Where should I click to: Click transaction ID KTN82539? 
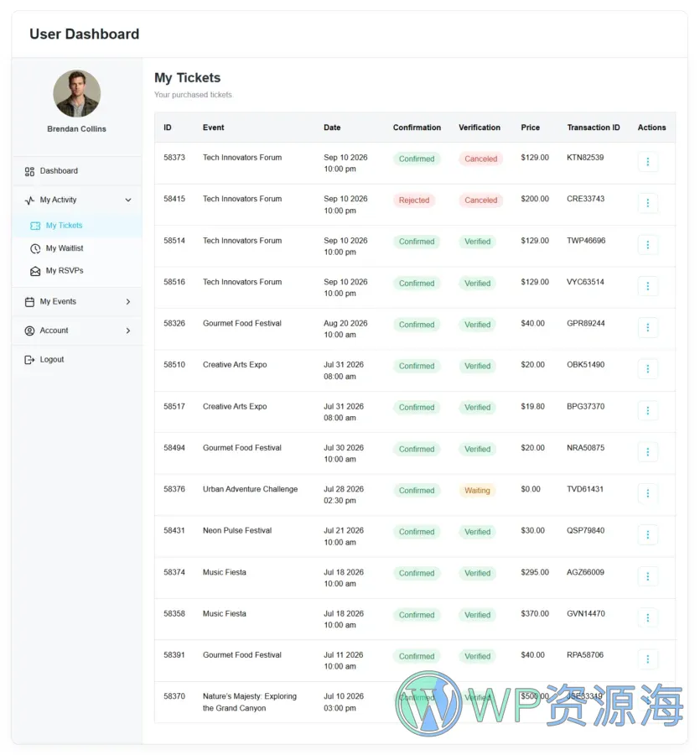[x=585, y=158]
